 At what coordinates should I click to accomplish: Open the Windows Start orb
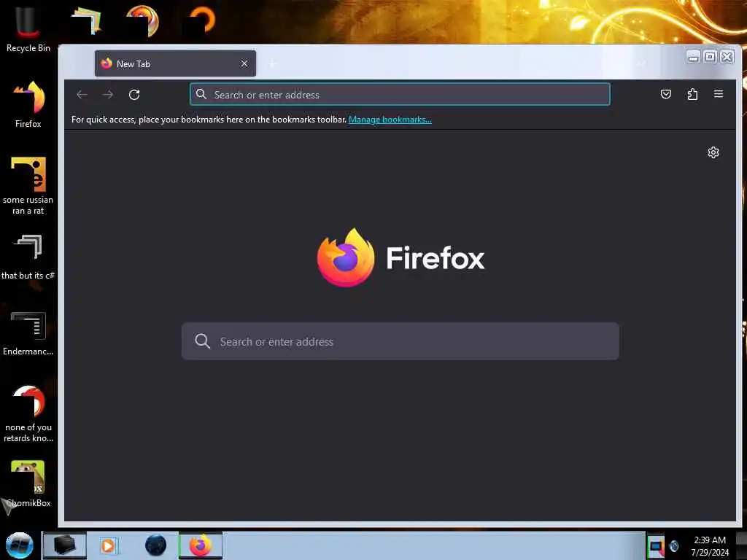tap(20, 545)
